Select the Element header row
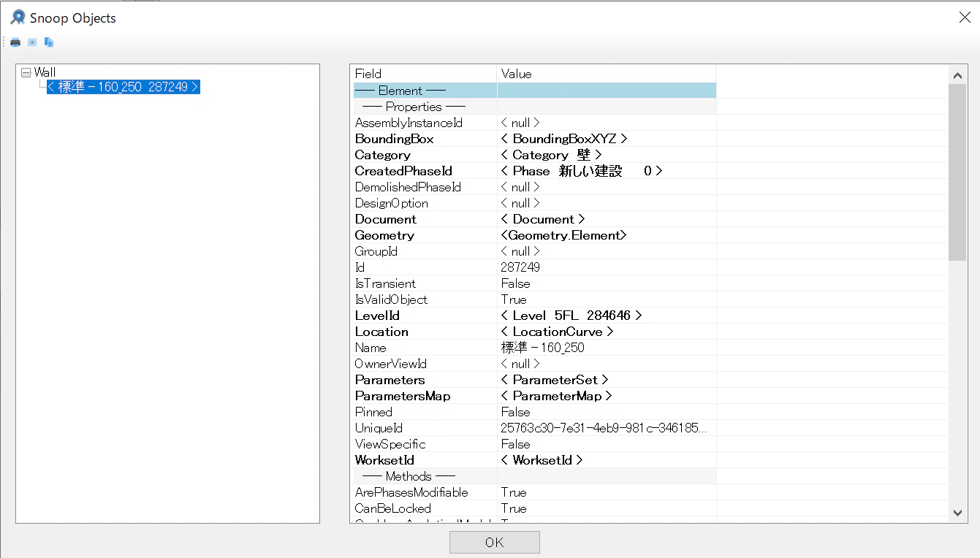The image size is (980, 558). click(x=535, y=91)
